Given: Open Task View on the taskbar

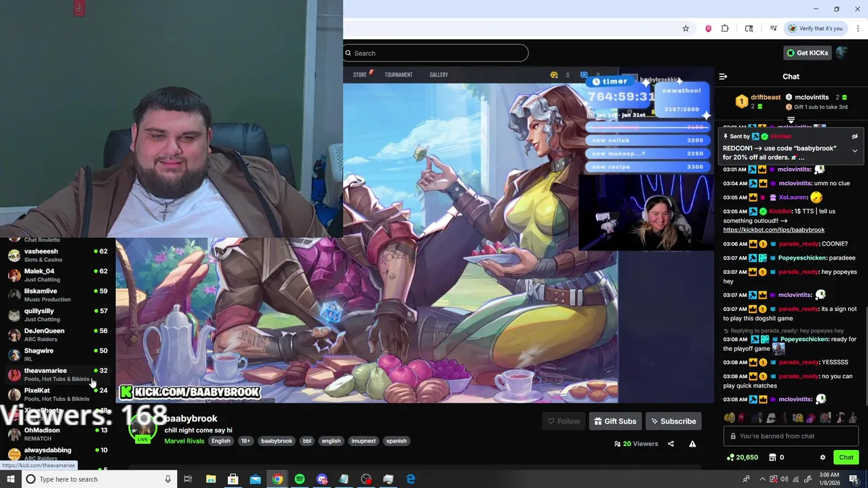Looking at the screenshot, I should click(188, 479).
